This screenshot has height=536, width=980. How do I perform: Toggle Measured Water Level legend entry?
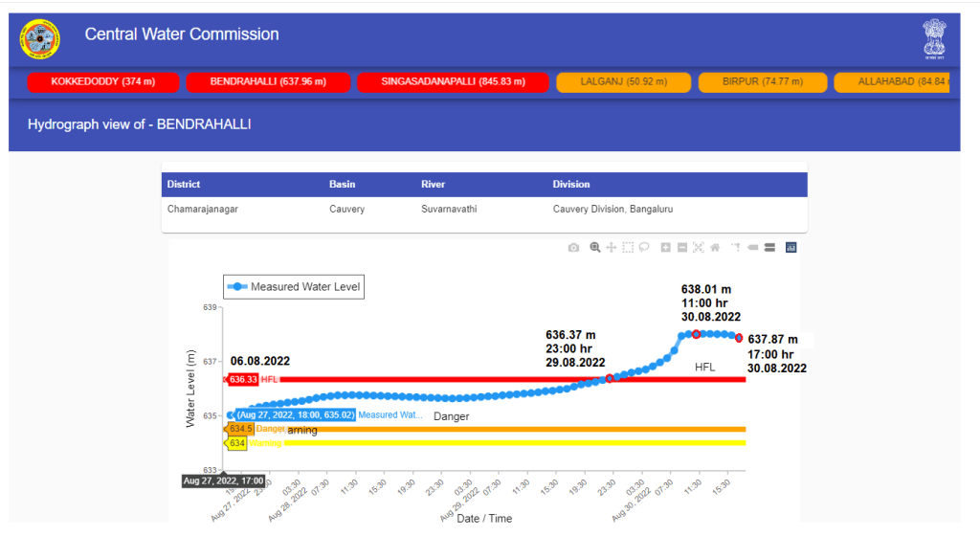tap(294, 286)
